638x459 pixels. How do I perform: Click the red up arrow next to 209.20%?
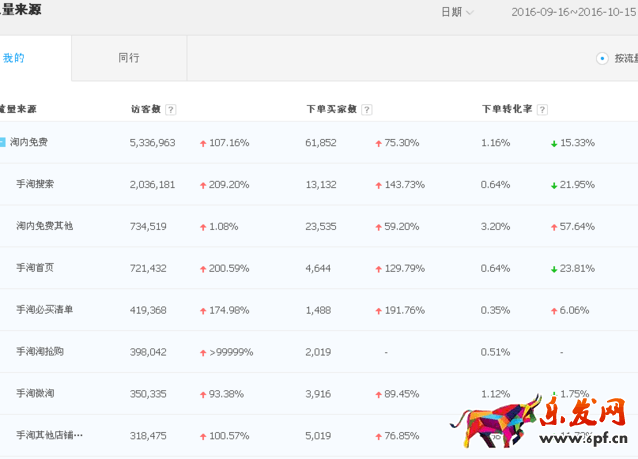click(x=203, y=185)
